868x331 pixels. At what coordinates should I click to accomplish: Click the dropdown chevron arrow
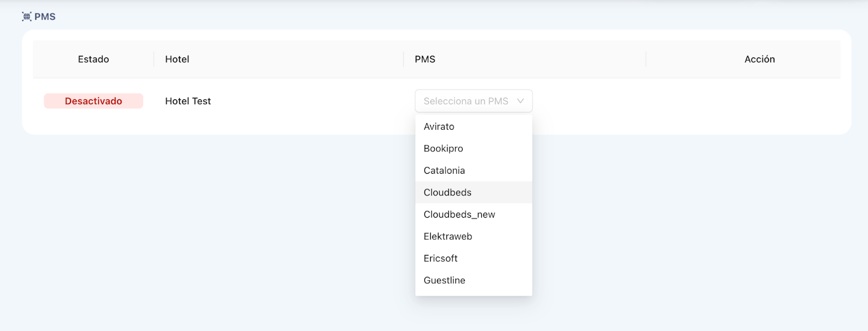tap(520, 101)
